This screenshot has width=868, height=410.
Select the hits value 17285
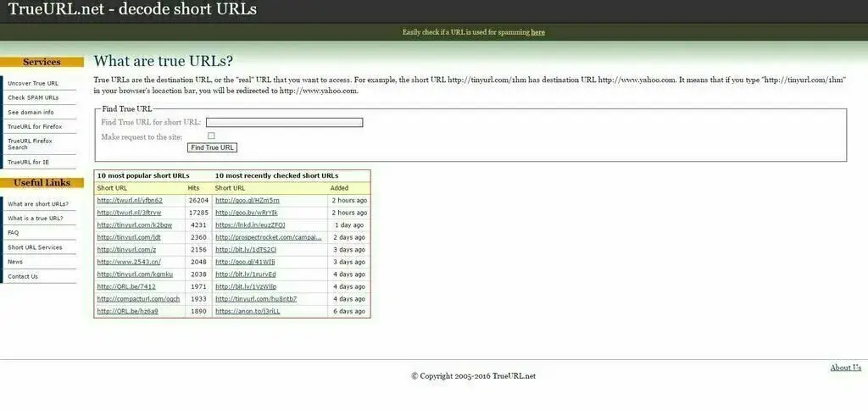(198, 213)
